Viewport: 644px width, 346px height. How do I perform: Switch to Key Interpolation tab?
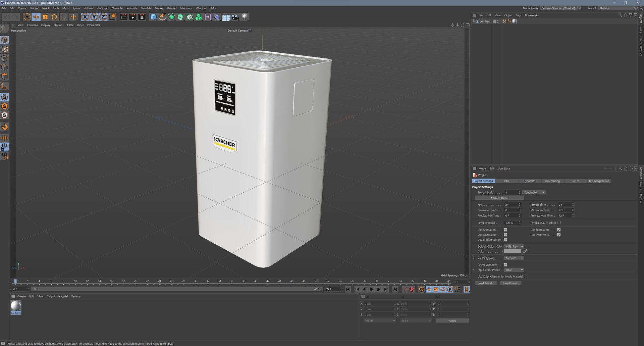click(x=599, y=181)
